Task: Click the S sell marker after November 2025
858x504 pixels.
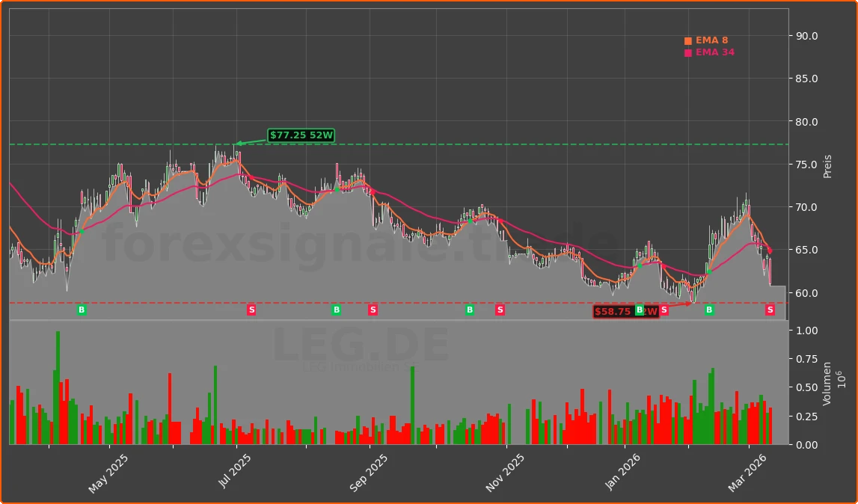Action: click(x=499, y=310)
